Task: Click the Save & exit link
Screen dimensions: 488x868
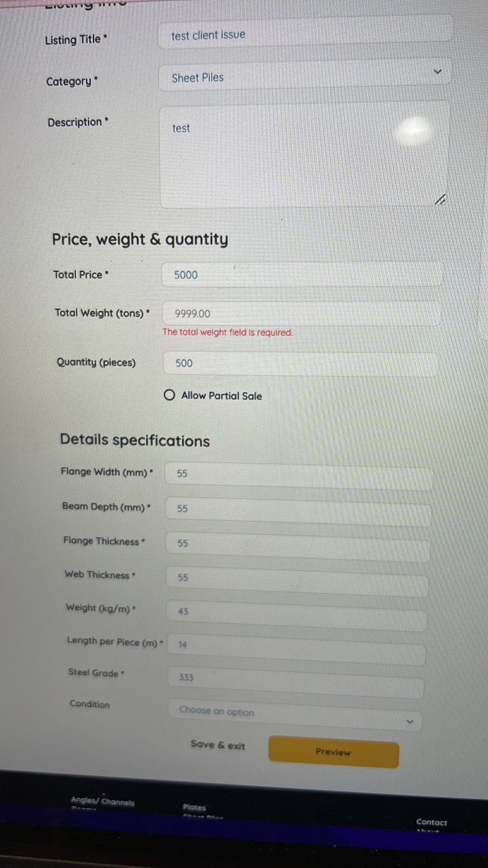Action: [x=218, y=745]
